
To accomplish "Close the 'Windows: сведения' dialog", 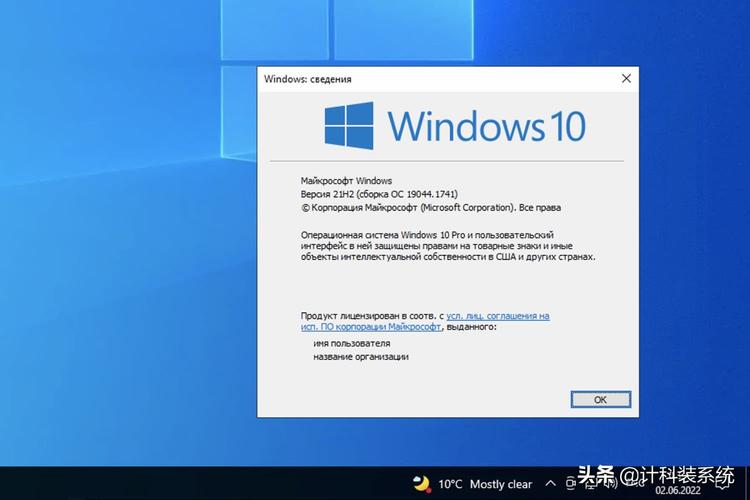I will click(626, 78).
